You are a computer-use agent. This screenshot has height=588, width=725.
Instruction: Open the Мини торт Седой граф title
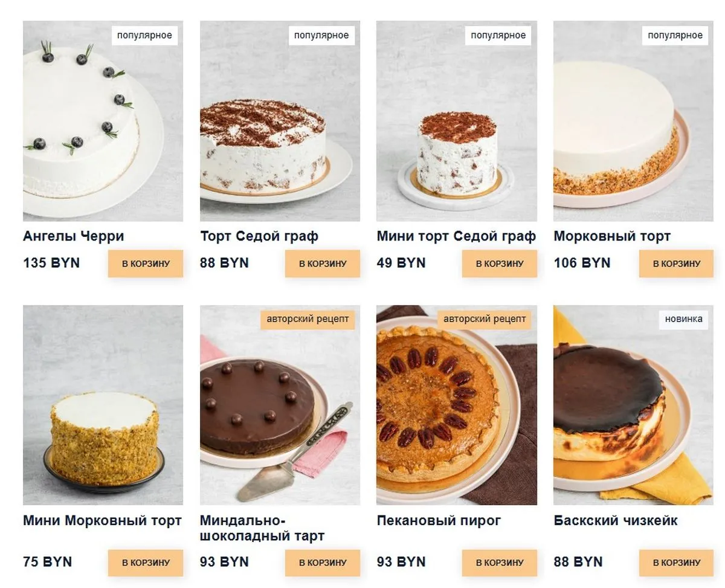(456, 236)
